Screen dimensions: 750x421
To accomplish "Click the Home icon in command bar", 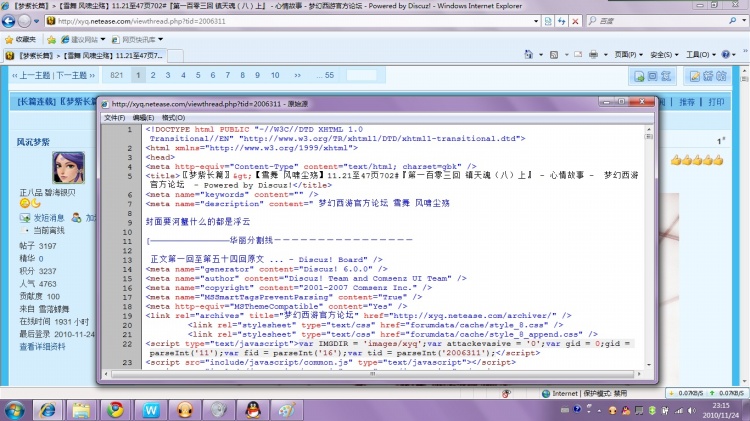I will point(528,55).
